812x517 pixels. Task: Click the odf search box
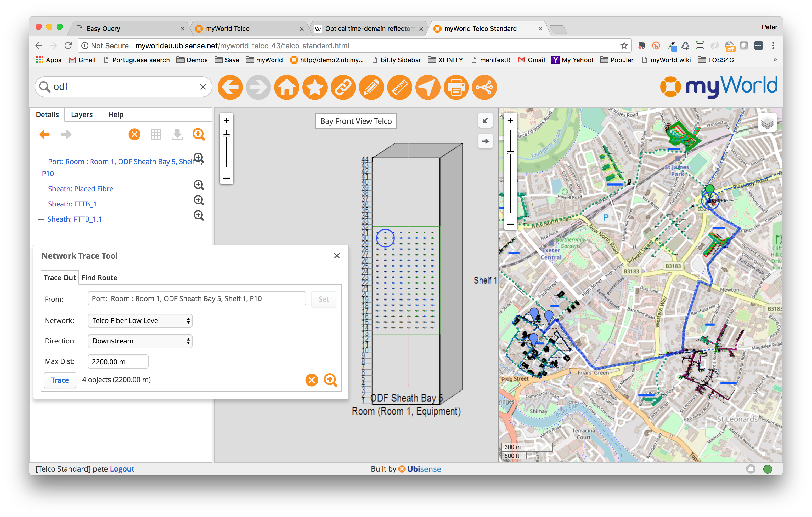pyautogui.click(x=123, y=87)
